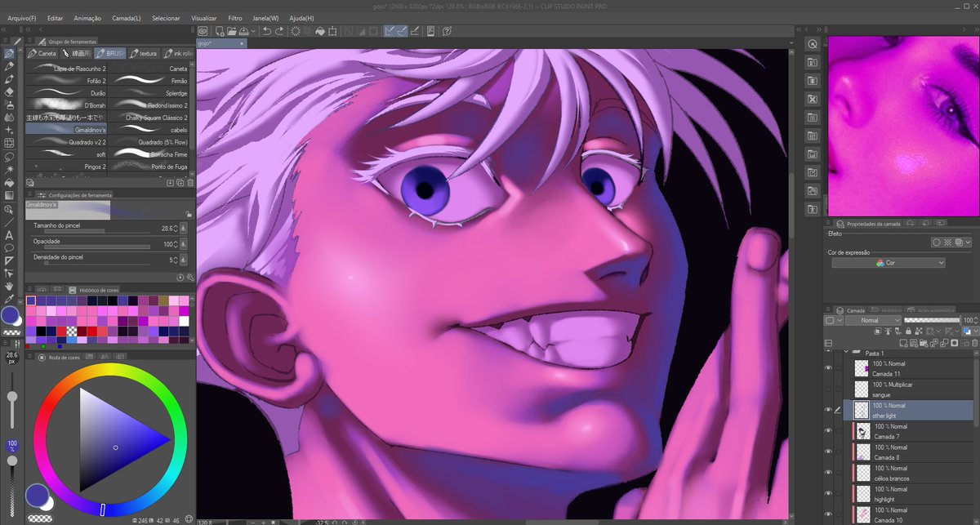Toggle snap to ruler in command bar
This screenshot has height=525, width=980.
coord(390,31)
